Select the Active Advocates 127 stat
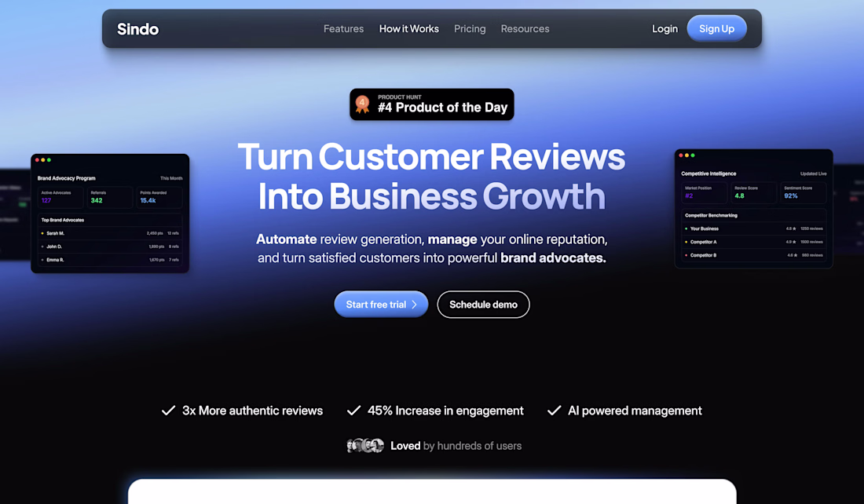 coord(60,197)
